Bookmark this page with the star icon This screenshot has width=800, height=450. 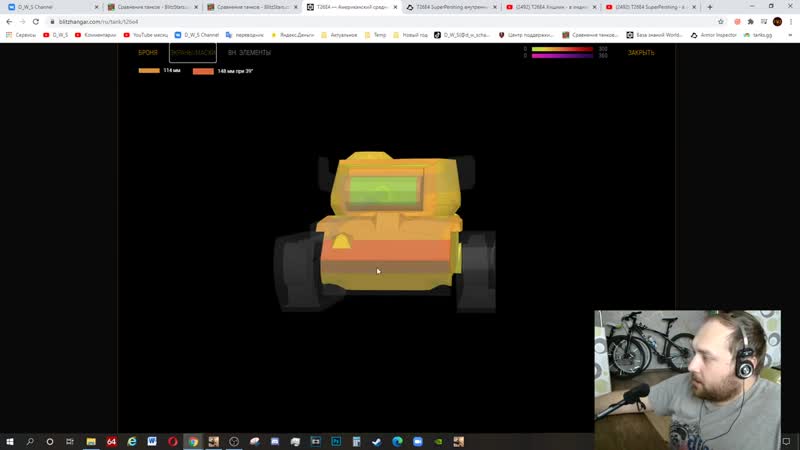click(x=720, y=21)
